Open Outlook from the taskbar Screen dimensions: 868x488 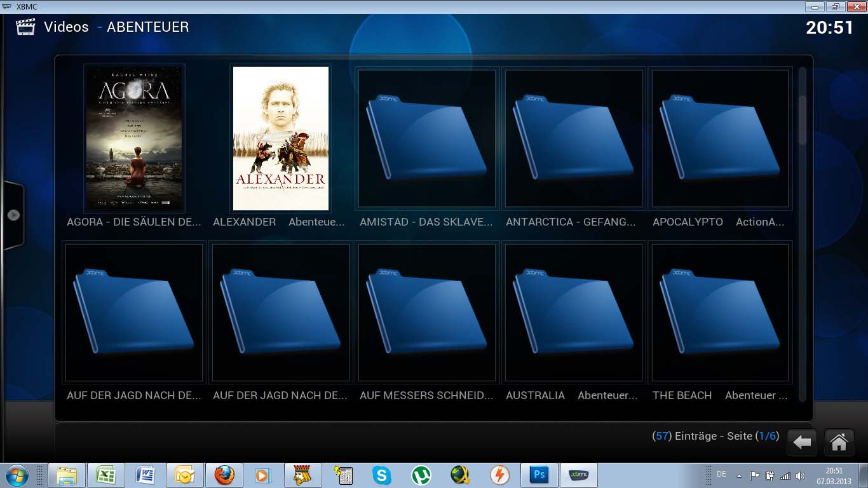click(x=184, y=475)
